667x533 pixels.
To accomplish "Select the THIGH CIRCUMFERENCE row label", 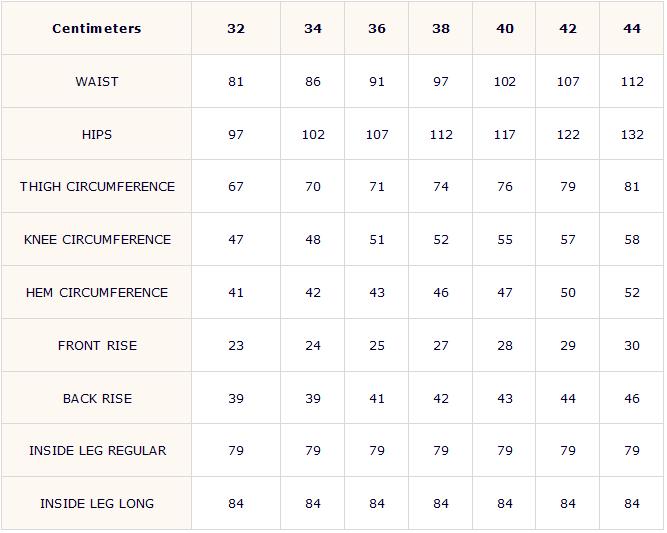I will click(97, 186).
